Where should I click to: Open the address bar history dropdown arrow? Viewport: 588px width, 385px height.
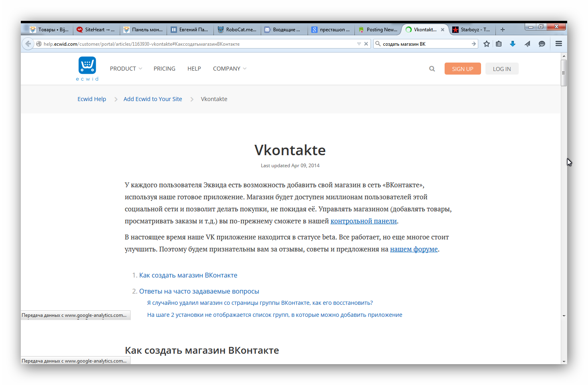[x=359, y=44]
